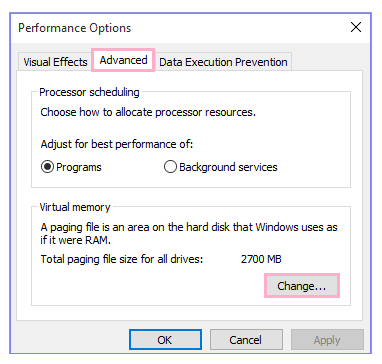Dismiss the dialog using Cancel
Screen dimensions: 382x364
246,340
